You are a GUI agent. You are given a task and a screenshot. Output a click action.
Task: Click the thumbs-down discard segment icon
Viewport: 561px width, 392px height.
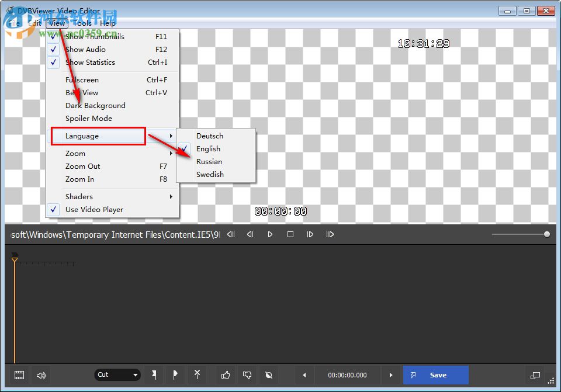(247, 375)
